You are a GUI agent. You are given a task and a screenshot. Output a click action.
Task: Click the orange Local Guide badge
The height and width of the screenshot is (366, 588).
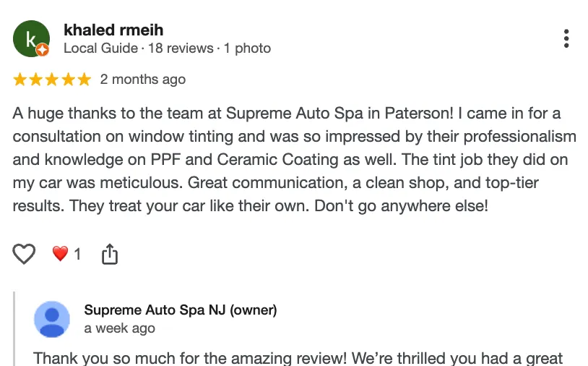[x=43, y=50]
